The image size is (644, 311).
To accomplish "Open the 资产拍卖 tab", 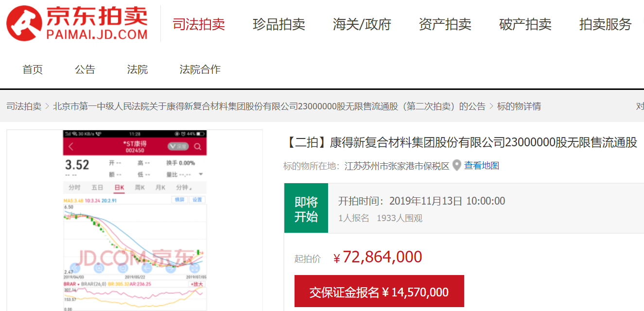I will [x=445, y=24].
